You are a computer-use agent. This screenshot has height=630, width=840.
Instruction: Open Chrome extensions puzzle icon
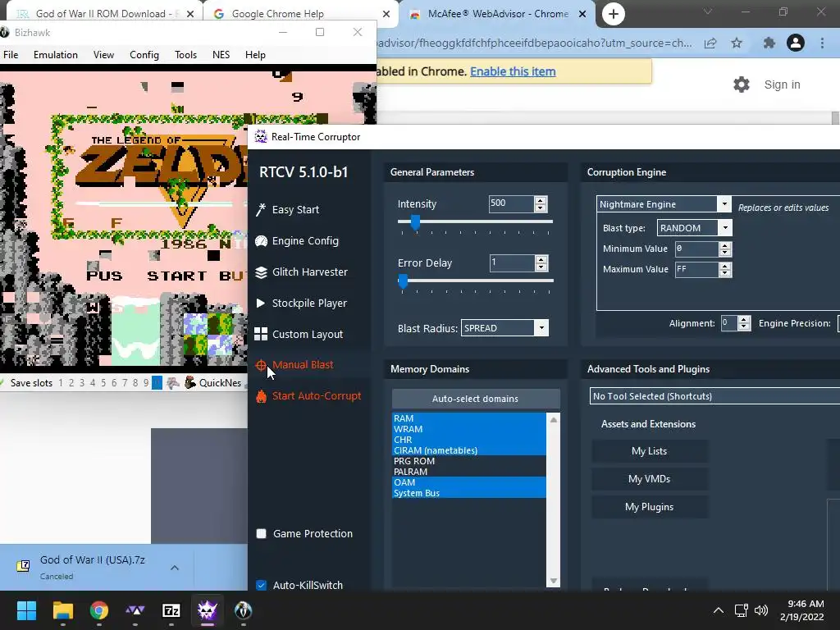point(769,43)
